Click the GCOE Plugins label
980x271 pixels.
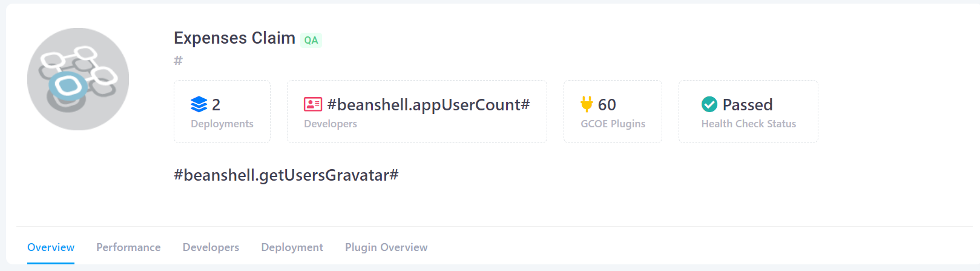pos(613,124)
